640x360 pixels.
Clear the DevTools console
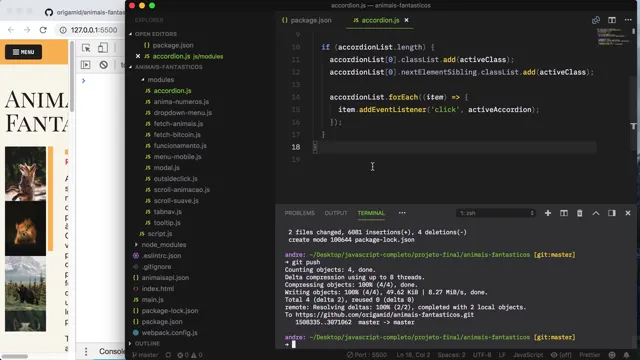103,64
